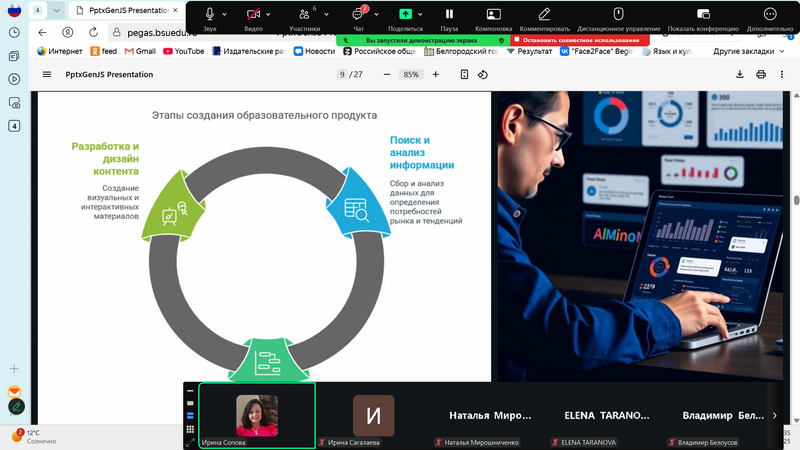
Task: Mute the microphone in meeting toolbar
Action: click(210, 14)
